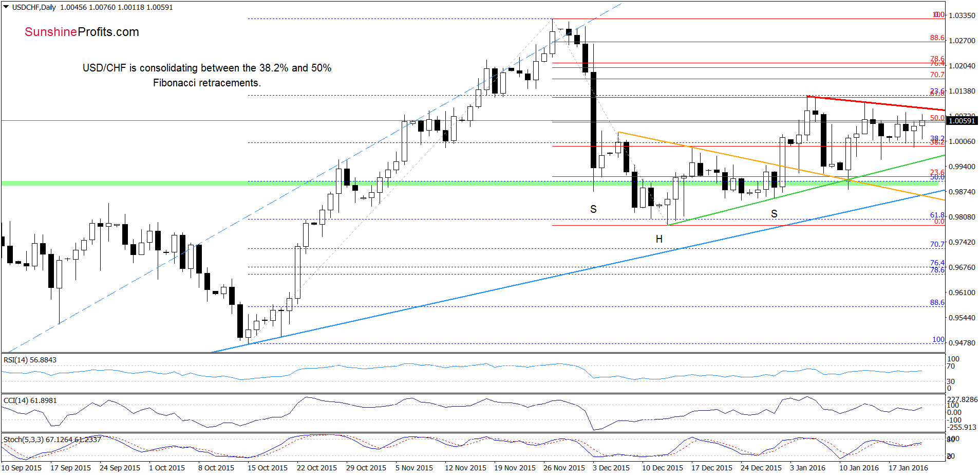
Task: Click the CCI -255.913 axis label
Action: pos(962,427)
